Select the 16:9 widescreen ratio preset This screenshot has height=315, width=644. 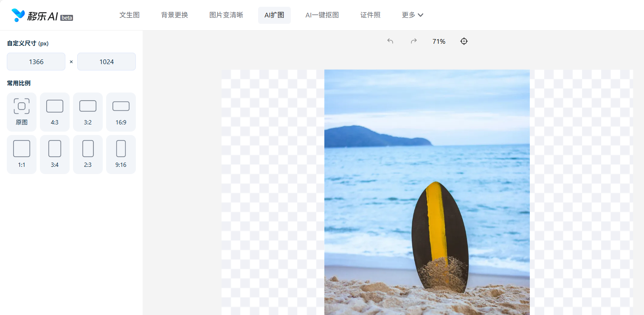[x=121, y=112]
